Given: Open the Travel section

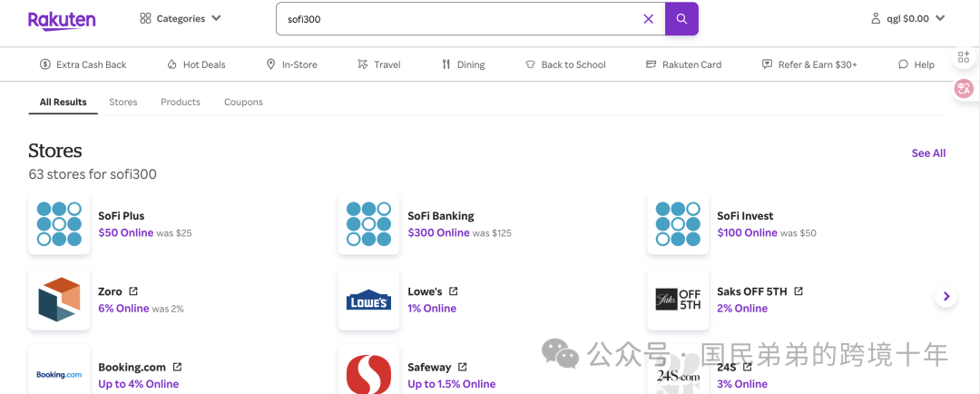Looking at the screenshot, I should (x=387, y=64).
